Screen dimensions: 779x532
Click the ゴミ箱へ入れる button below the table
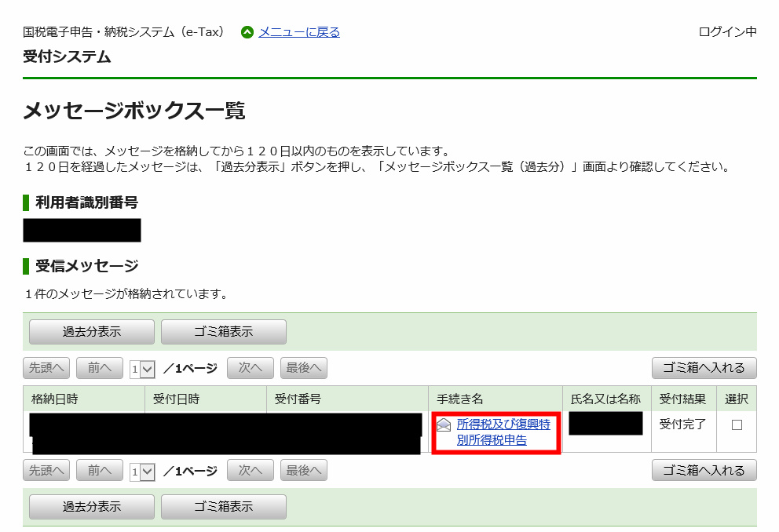click(x=704, y=471)
